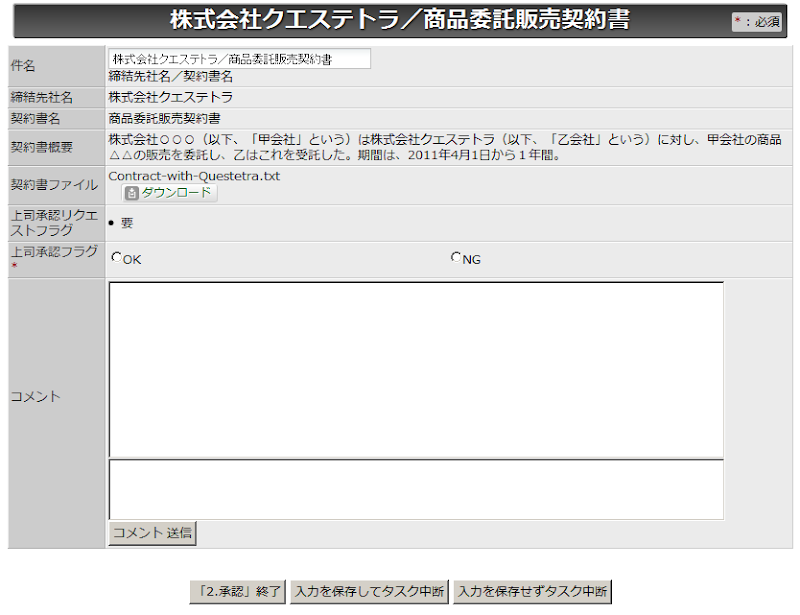Click 入力を保存してタスク中断 button
800x615 pixels.
[x=369, y=592]
